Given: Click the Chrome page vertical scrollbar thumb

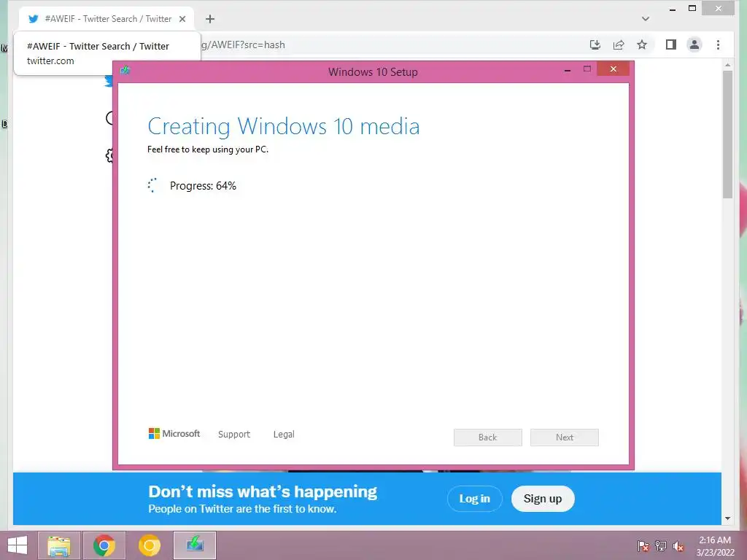Looking at the screenshot, I should tap(727, 134).
